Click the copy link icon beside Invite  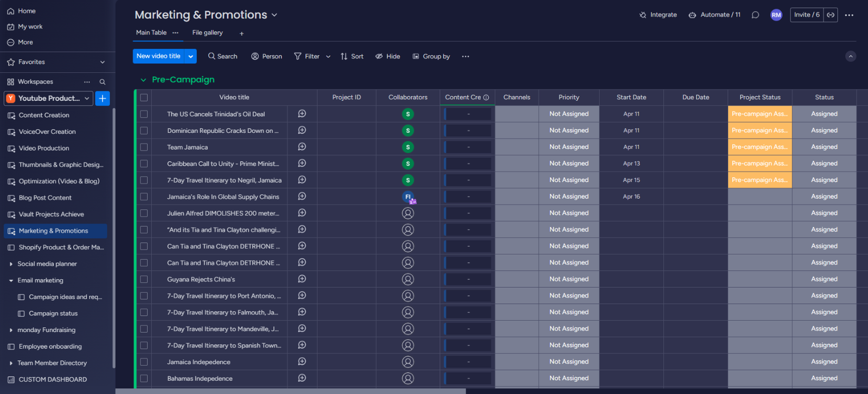coord(831,15)
